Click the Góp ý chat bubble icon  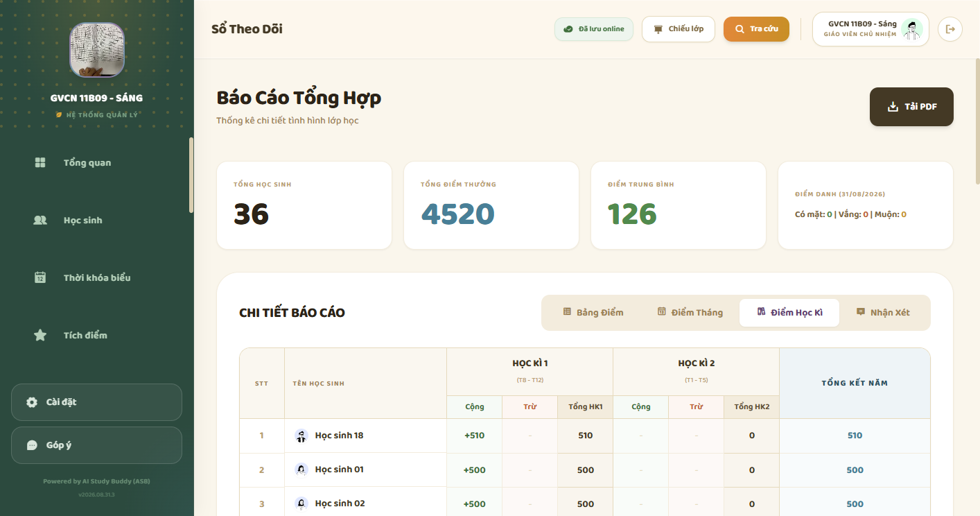tap(32, 445)
